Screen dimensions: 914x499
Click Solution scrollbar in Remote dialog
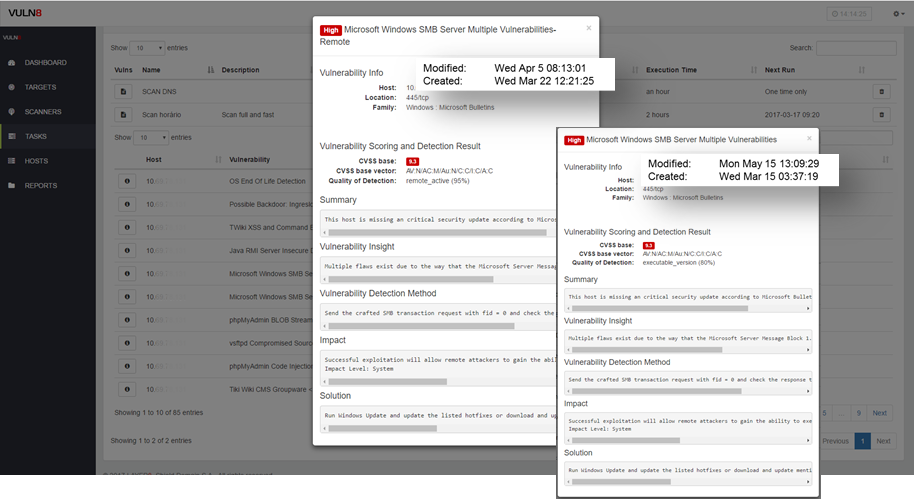click(x=382, y=428)
